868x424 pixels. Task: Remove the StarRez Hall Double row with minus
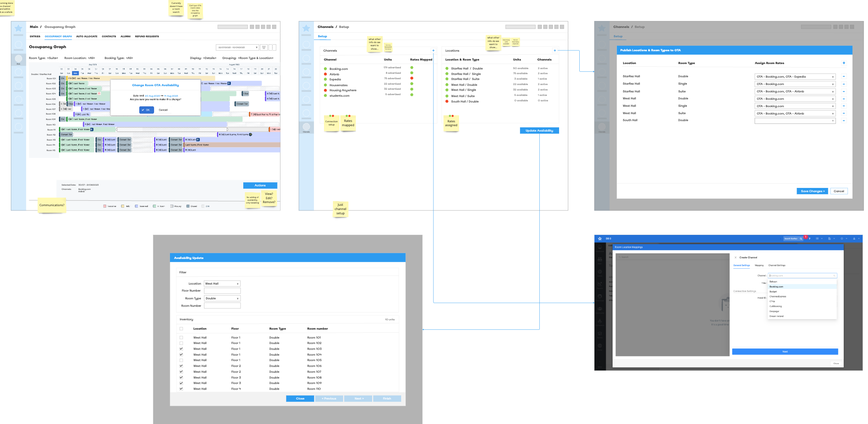click(x=844, y=76)
